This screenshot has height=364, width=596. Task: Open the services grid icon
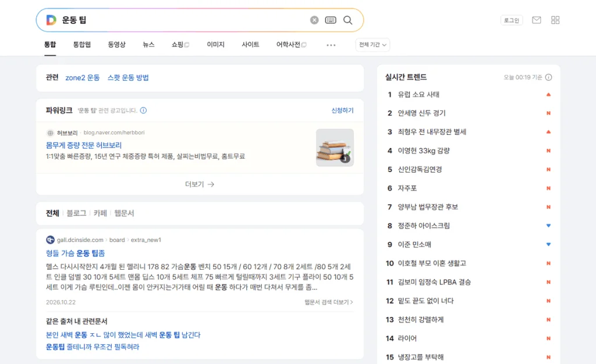[x=555, y=20]
